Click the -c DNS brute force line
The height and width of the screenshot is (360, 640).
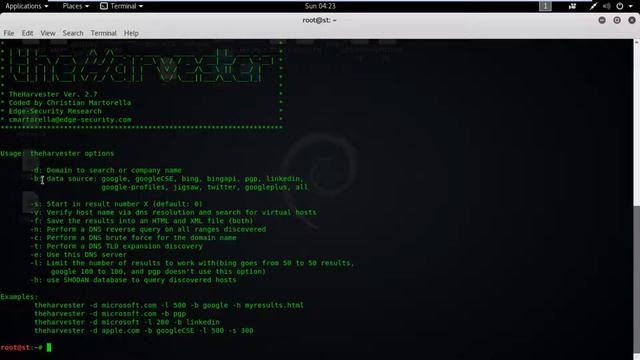coord(135,238)
